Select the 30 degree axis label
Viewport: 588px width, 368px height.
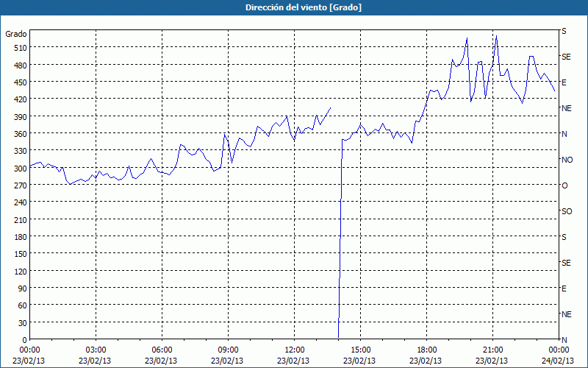click(23, 323)
